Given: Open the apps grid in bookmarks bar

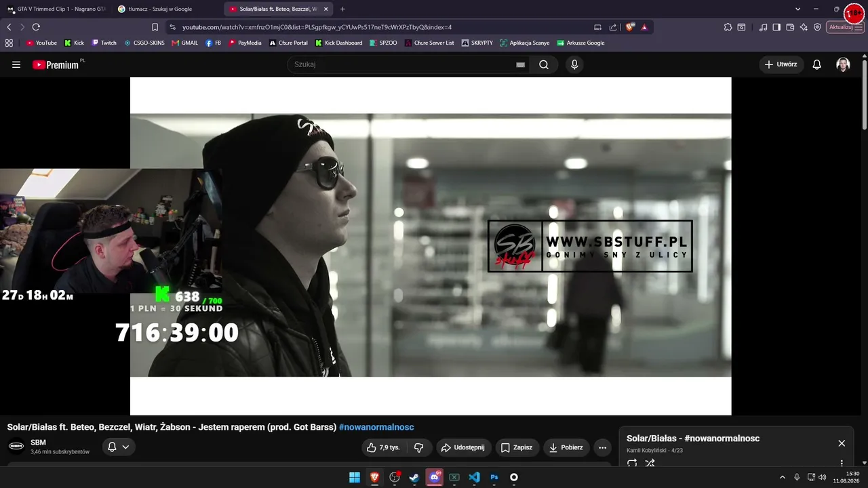Looking at the screenshot, I should (9, 43).
